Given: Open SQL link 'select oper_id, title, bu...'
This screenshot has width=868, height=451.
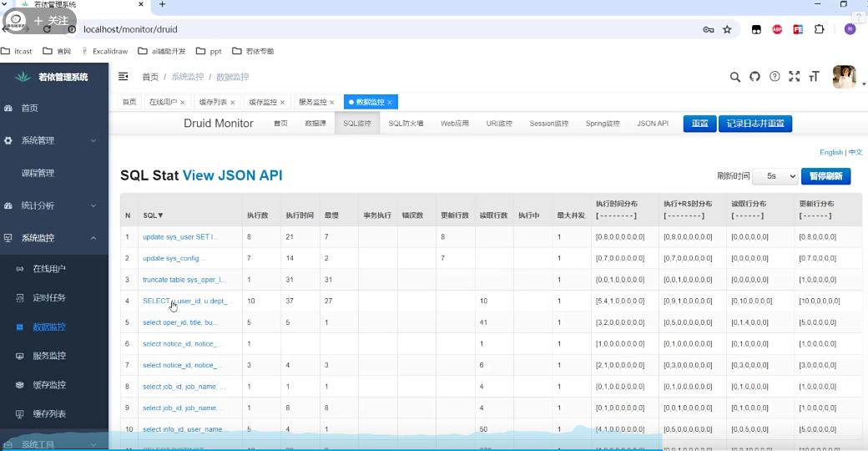Looking at the screenshot, I should tap(180, 322).
